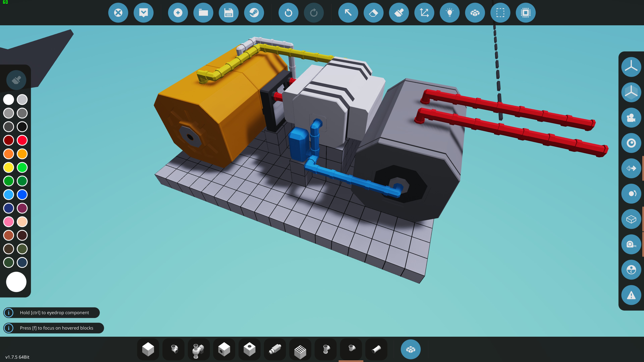Image resolution: width=644 pixels, height=362 pixels.
Task: Open the component inventory cubes button in the bottom bar
Action: coord(411,349)
